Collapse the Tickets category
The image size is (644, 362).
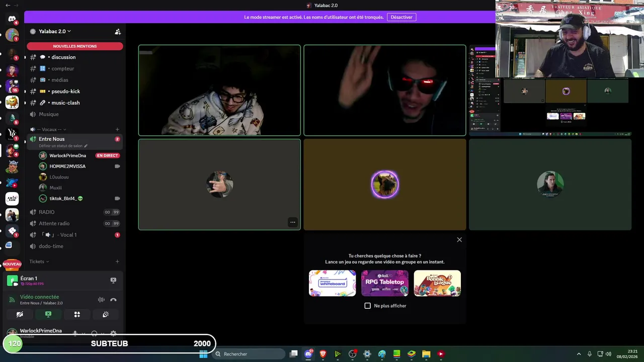[x=39, y=261]
